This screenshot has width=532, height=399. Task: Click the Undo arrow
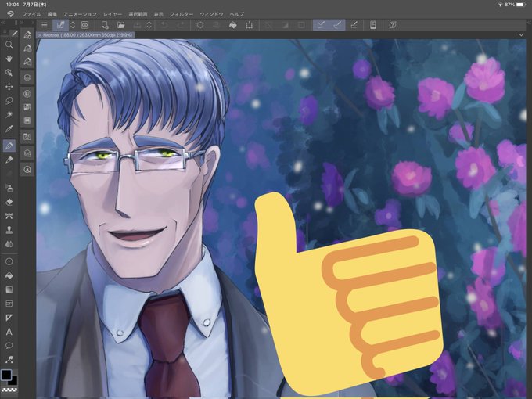pos(164,25)
